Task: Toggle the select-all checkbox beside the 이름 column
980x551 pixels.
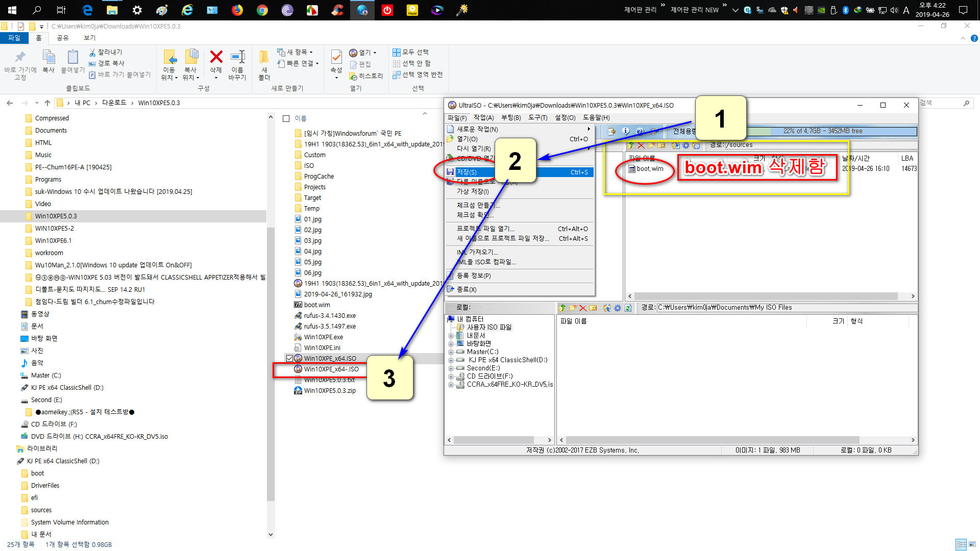Action: [x=286, y=118]
